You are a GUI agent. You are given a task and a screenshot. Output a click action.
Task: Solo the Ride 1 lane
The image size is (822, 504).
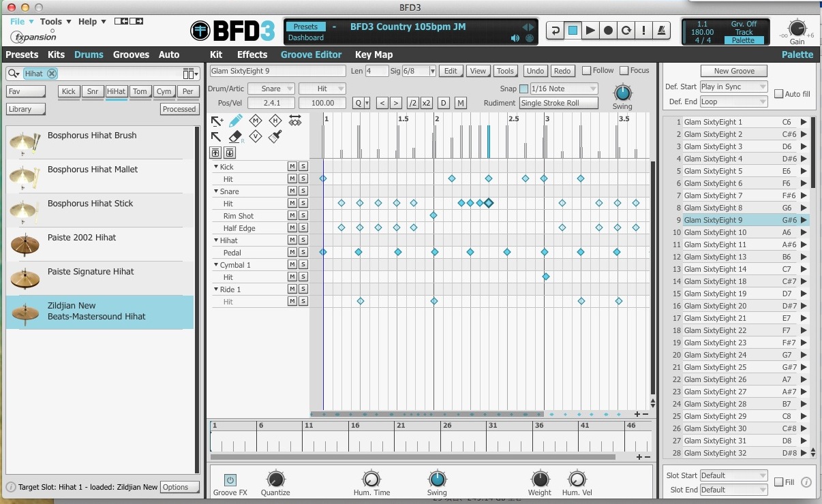click(x=303, y=289)
